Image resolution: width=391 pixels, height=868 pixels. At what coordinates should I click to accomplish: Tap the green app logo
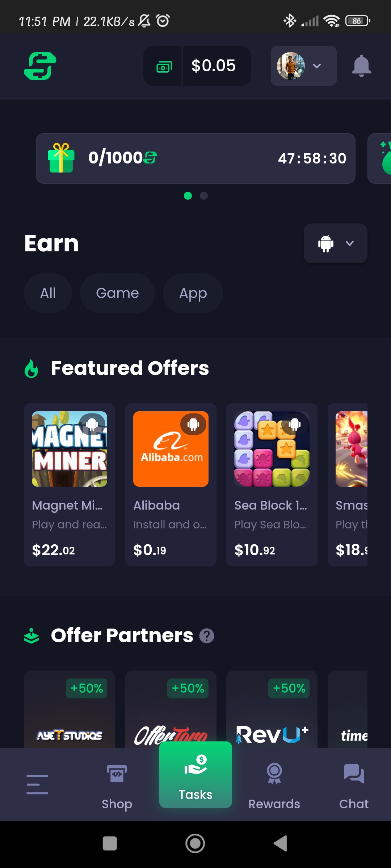(x=40, y=66)
